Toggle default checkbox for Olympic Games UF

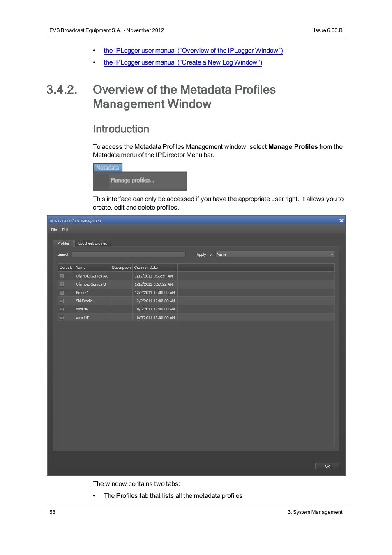[62, 284]
